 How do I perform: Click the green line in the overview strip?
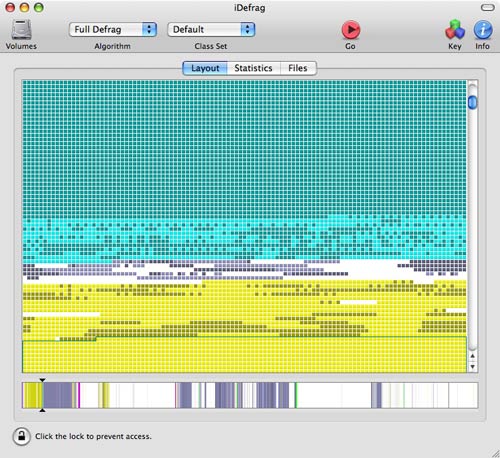[295, 395]
